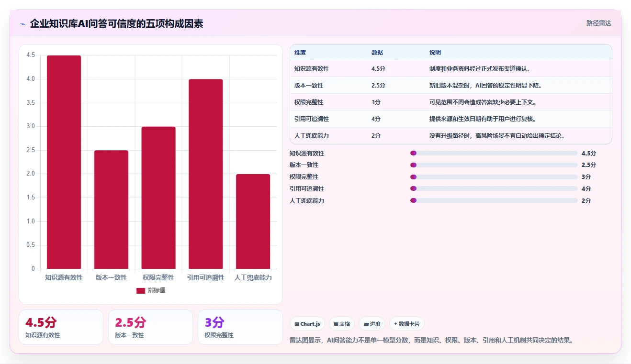Click the 人工兜底能力 x-axis label
This screenshot has height=364, width=631.
point(253,277)
